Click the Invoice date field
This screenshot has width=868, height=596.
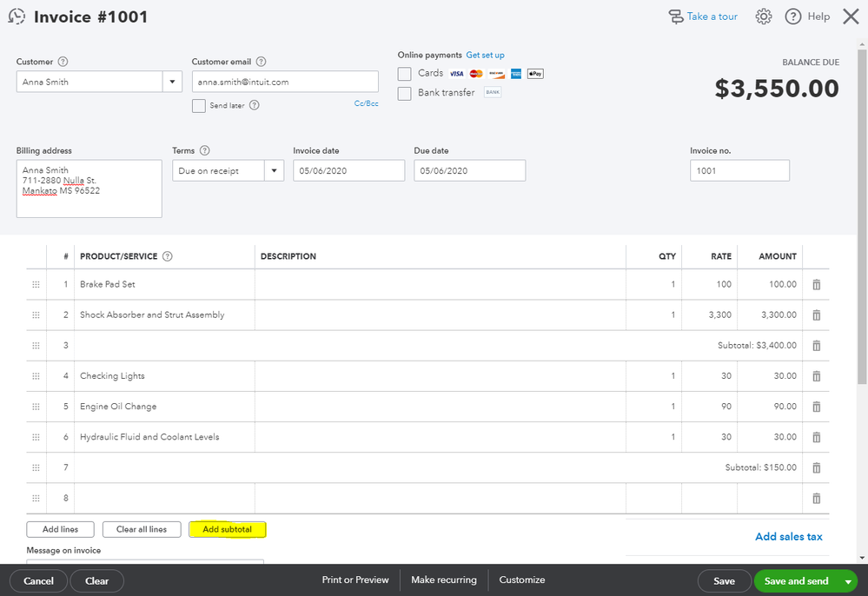coord(348,170)
